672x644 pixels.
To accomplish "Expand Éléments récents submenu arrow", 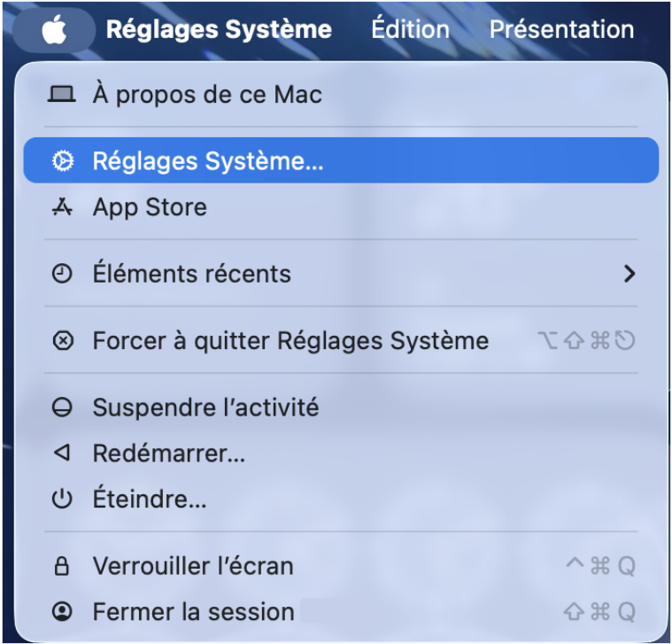I will click(x=630, y=274).
